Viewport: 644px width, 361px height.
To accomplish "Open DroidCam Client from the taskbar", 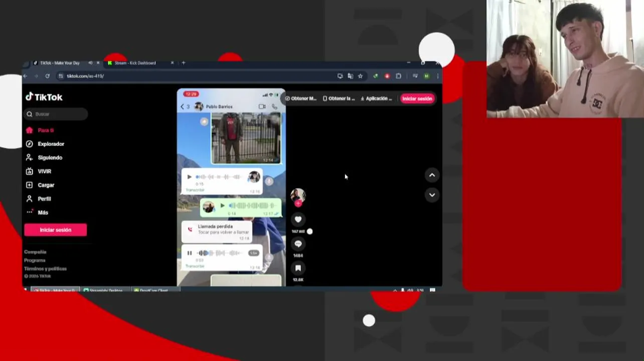I will click(x=155, y=290).
